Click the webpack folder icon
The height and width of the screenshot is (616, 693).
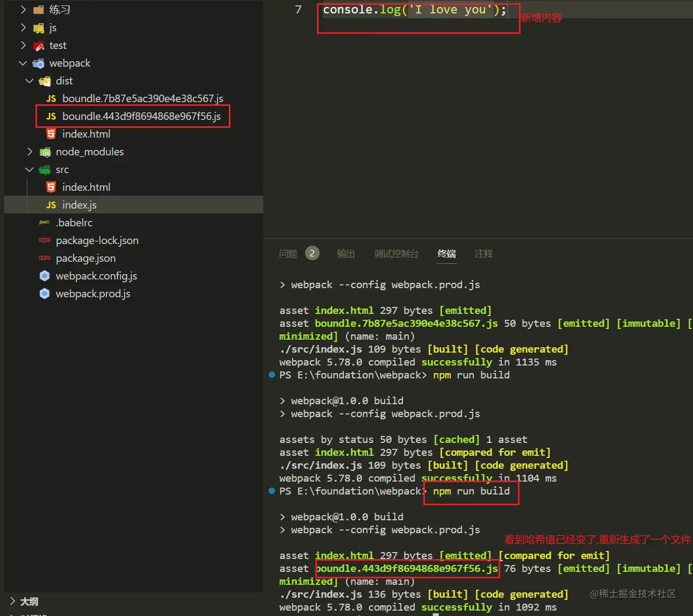pos(39,63)
